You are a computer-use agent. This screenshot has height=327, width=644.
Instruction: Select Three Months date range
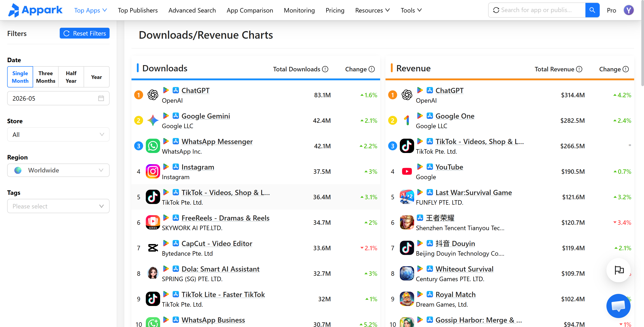pos(45,77)
